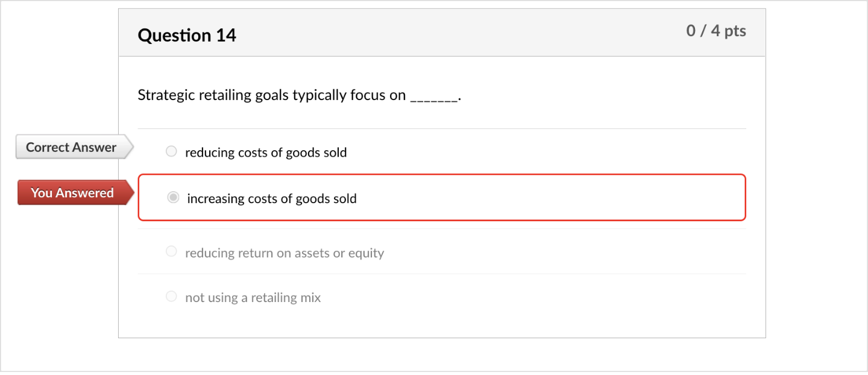
Task: Click the 'increasing costs of goods sold' answer text
Action: click(x=271, y=198)
